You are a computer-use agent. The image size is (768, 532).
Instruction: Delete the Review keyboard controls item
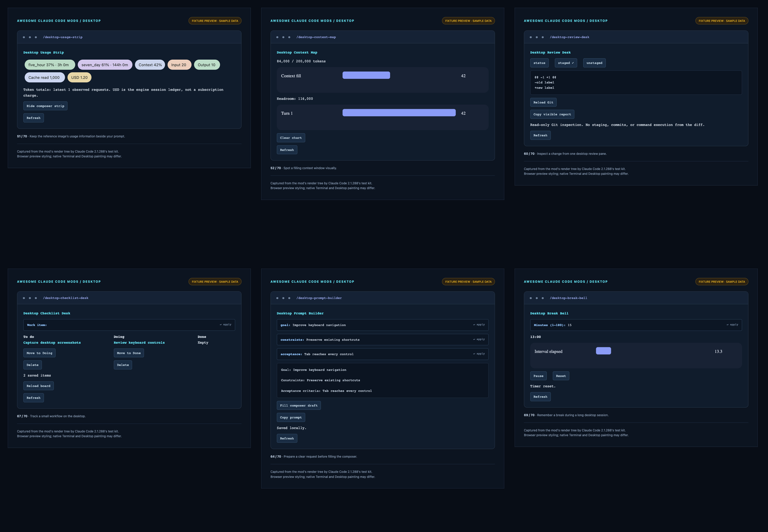pyautogui.click(x=123, y=365)
